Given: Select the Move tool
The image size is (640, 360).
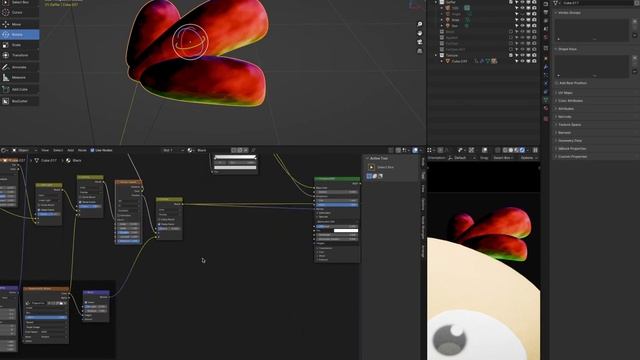Looking at the screenshot, I should pyautogui.click(x=19, y=24).
